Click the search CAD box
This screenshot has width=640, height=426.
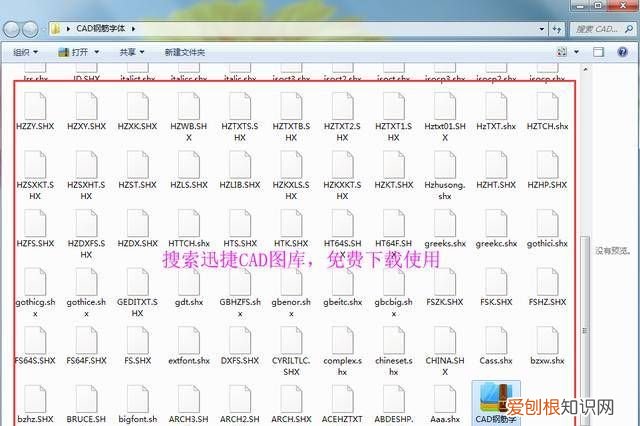click(x=602, y=29)
